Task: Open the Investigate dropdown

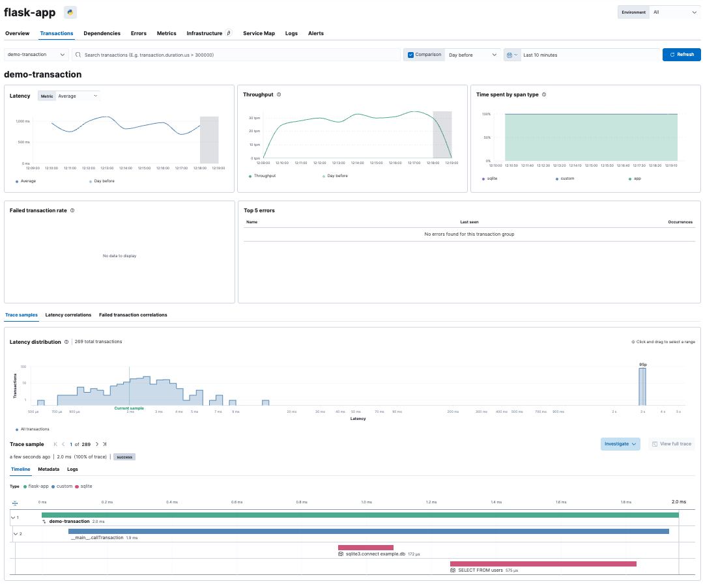Action: tap(620, 443)
